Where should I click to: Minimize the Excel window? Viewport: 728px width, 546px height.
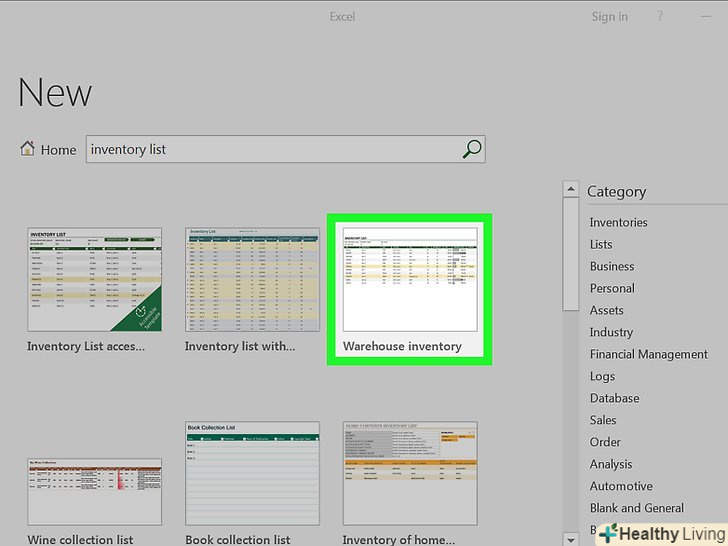(x=706, y=17)
